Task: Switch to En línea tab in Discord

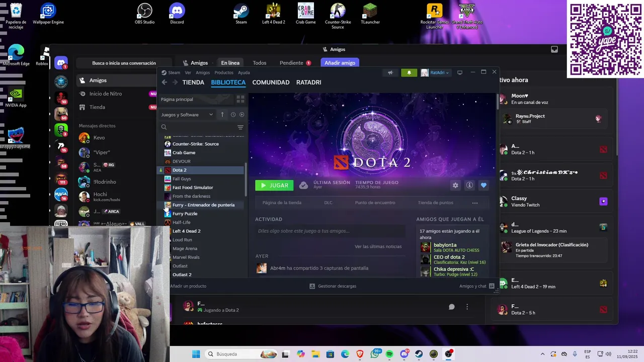Action: tap(230, 63)
